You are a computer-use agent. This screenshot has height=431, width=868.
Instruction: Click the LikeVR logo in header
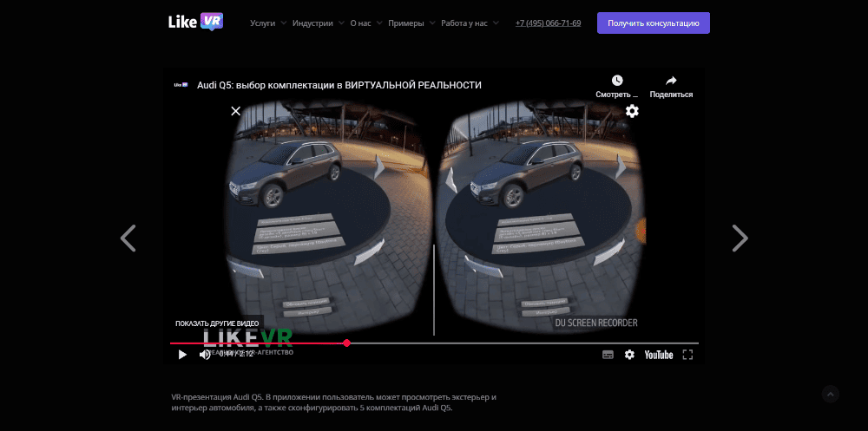[x=196, y=22]
